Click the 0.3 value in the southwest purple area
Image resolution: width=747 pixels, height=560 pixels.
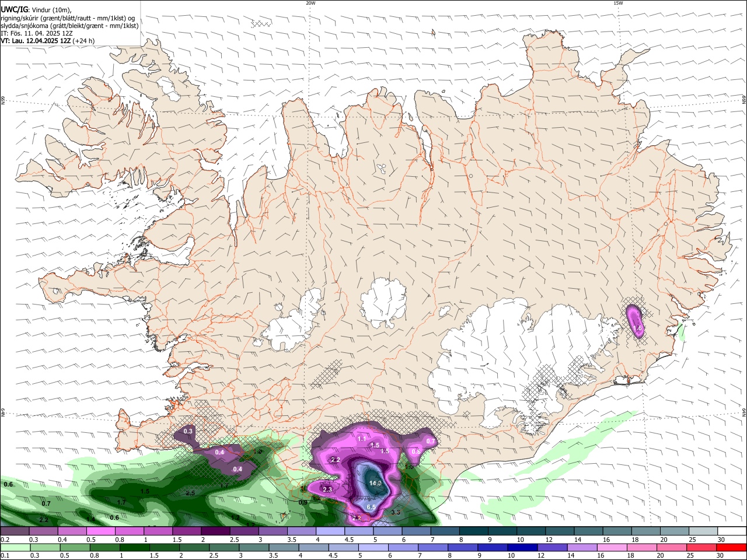(x=188, y=431)
